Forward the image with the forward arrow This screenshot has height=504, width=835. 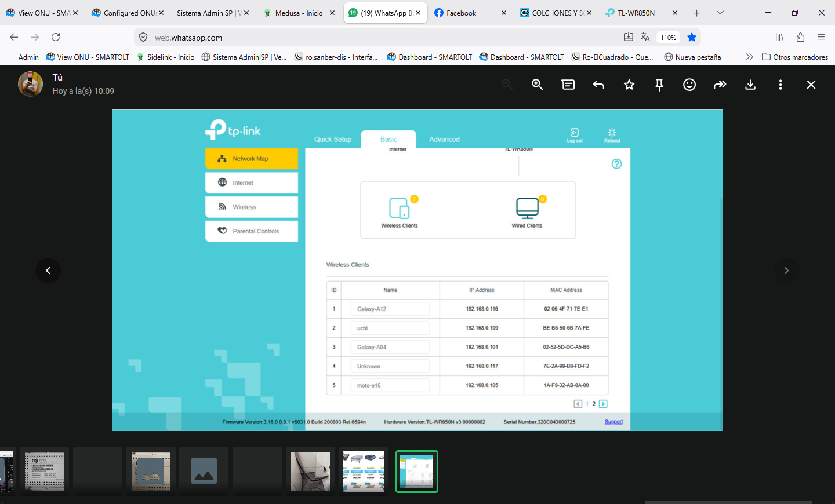point(720,85)
